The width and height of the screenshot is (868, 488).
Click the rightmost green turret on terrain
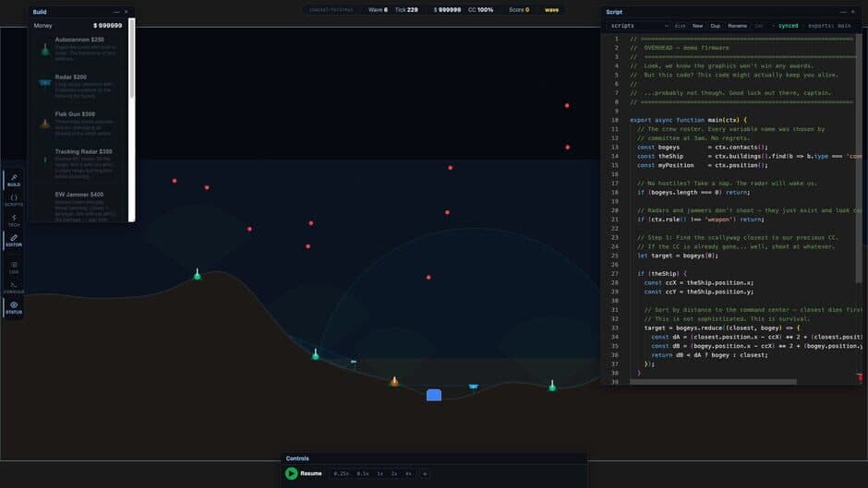pos(552,386)
